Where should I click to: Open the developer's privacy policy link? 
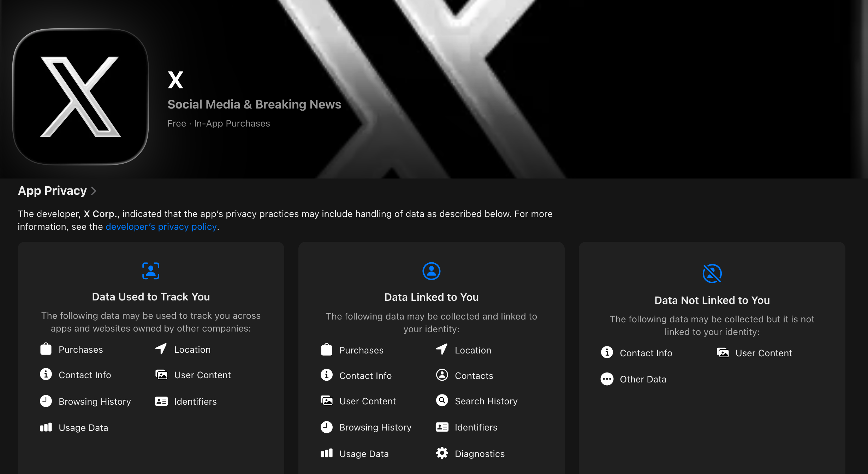(x=161, y=227)
